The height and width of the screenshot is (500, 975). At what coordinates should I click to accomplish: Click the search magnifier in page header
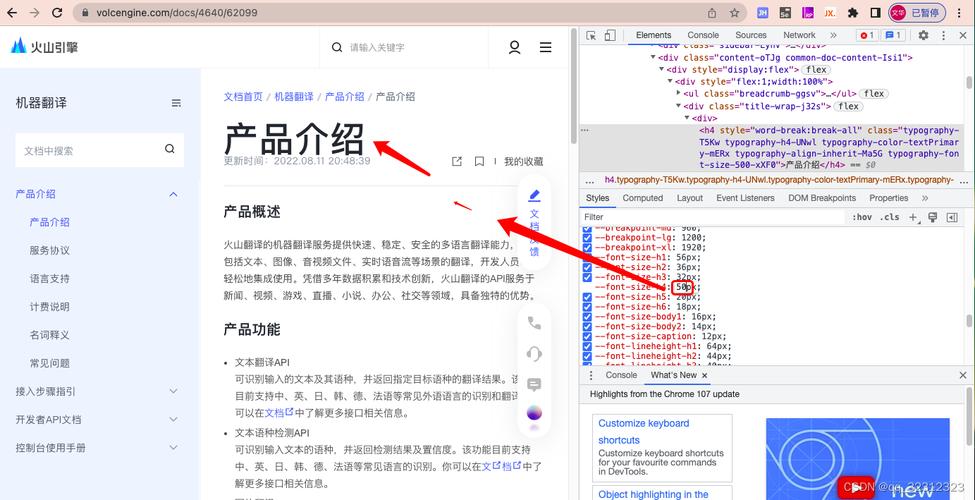(x=336, y=47)
